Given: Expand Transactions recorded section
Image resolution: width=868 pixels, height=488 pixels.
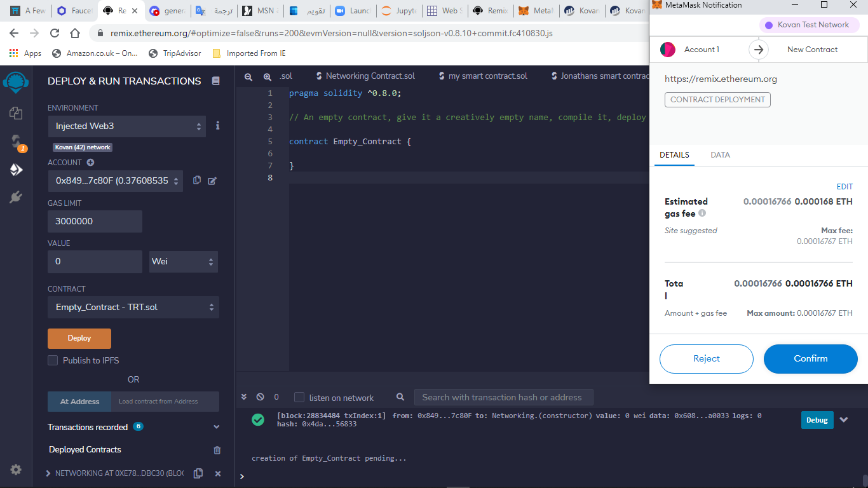Looking at the screenshot, I should point(216,427).
